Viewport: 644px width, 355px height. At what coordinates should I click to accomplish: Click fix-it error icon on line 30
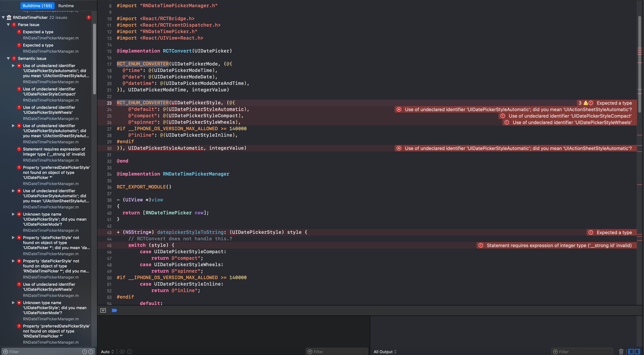point(399,148)
